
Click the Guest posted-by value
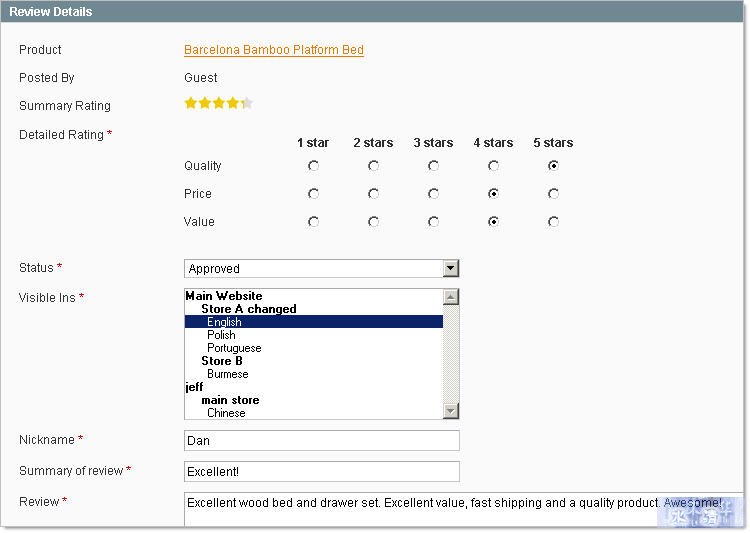pos(200,78)
